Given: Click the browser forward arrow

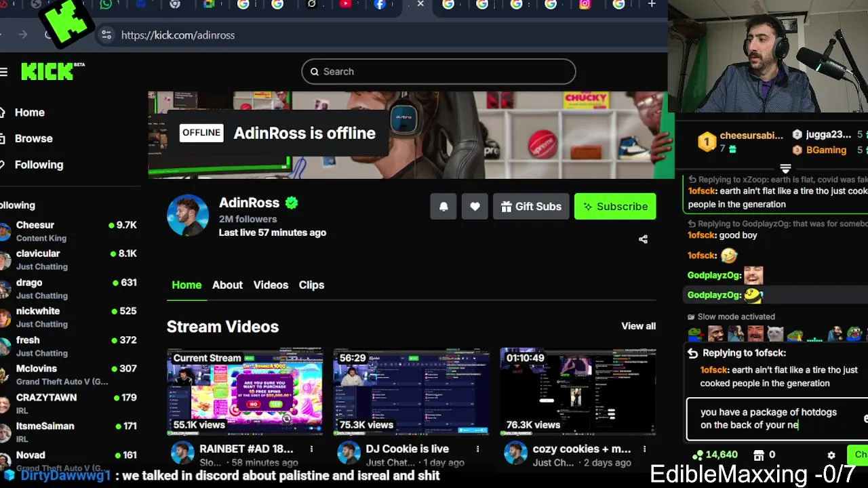Looking at the screenshot, I should coord(23,35).
